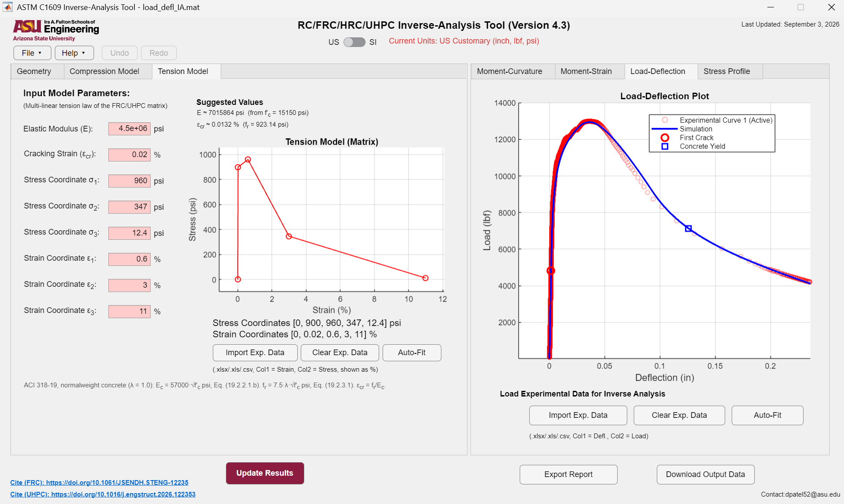
Task: Close the Inverse-Analysis Tool window
Action: pos(831,7)
